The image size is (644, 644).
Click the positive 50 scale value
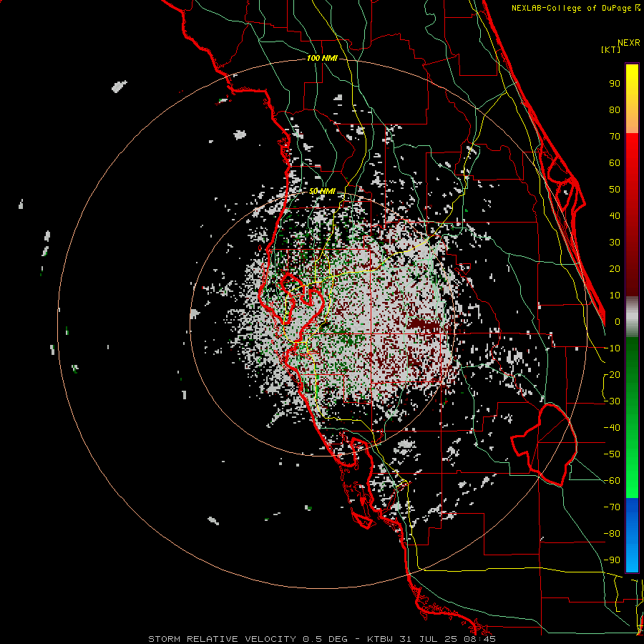tap(615, 190)
